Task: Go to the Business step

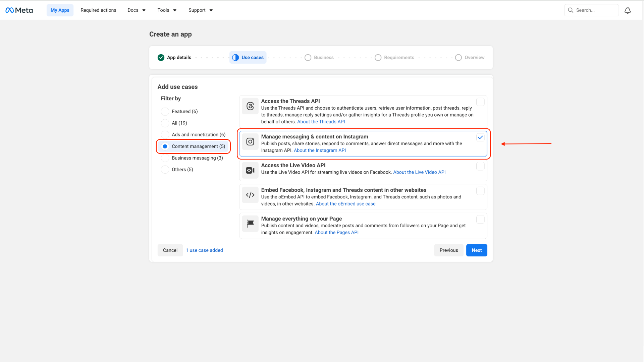Action: coord(319,57)
